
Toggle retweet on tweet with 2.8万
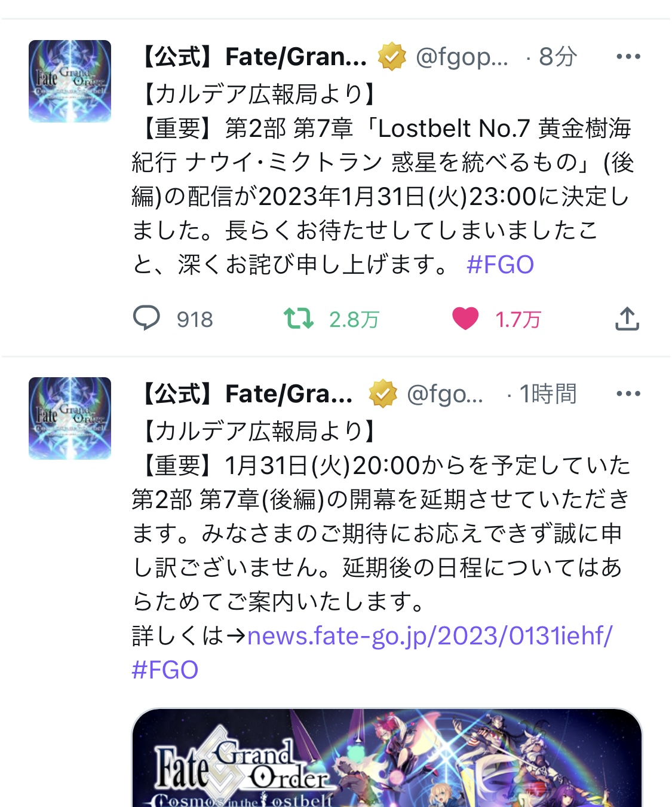tap(298, 319)
